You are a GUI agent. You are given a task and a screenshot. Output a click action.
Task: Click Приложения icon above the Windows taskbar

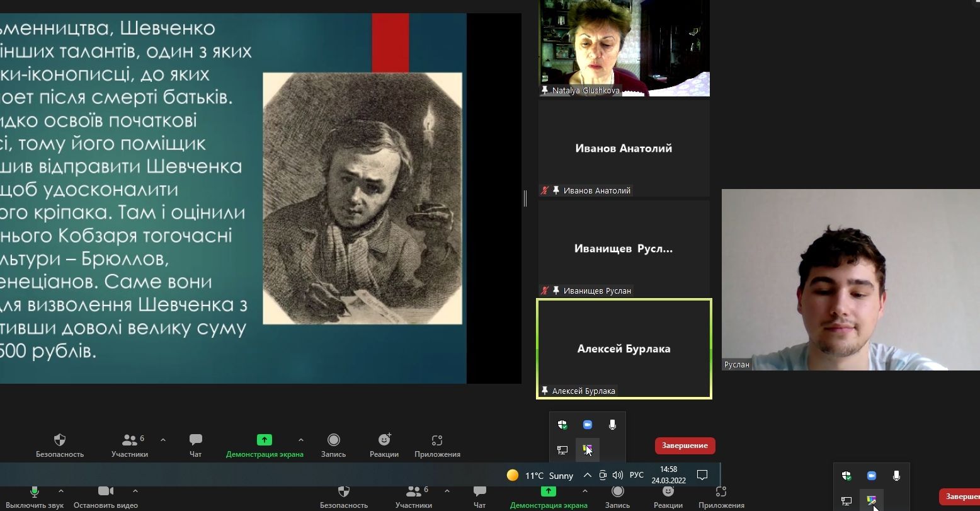click(x=437, y=445)
